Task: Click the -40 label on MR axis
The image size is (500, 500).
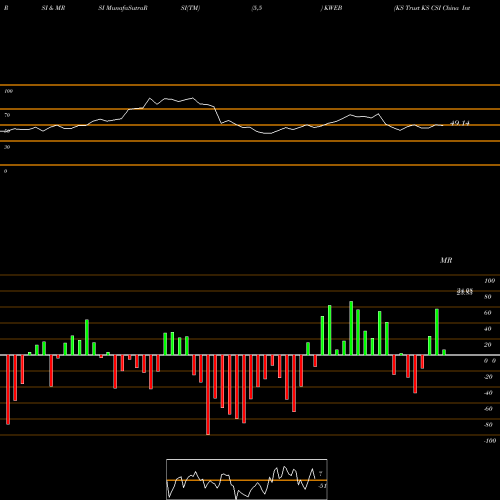Action: pos(488,393)
